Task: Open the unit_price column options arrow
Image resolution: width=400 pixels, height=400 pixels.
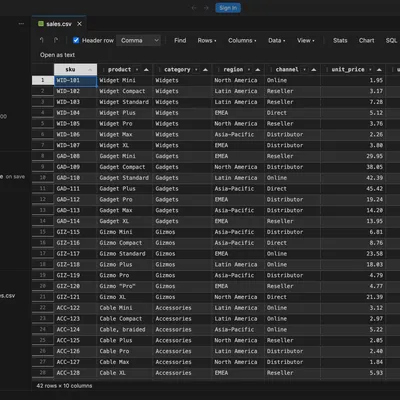Action: pyautogui.click(x=370, y=70)
